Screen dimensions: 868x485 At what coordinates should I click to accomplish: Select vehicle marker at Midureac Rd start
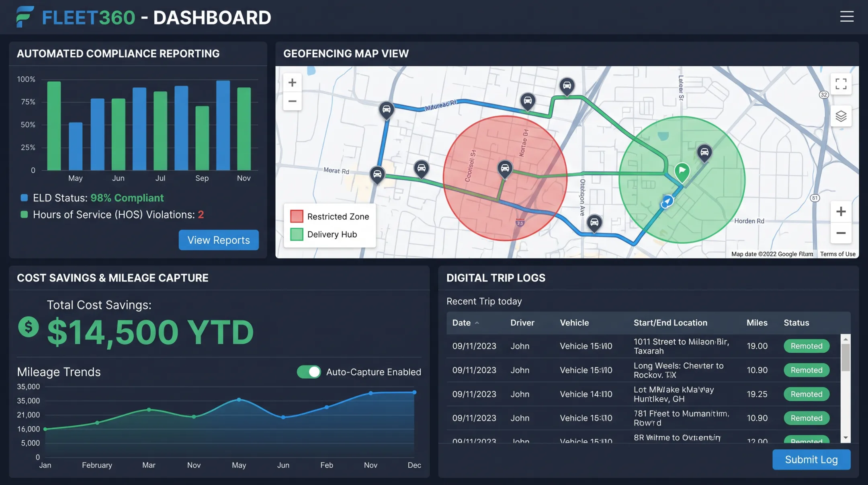[386, 110]
